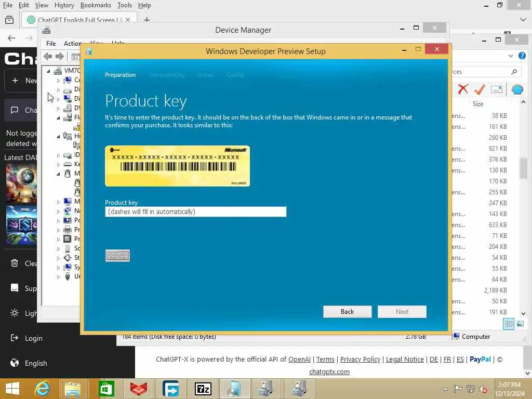Select the Preparation step tab in Setup

tap(120, 75)
